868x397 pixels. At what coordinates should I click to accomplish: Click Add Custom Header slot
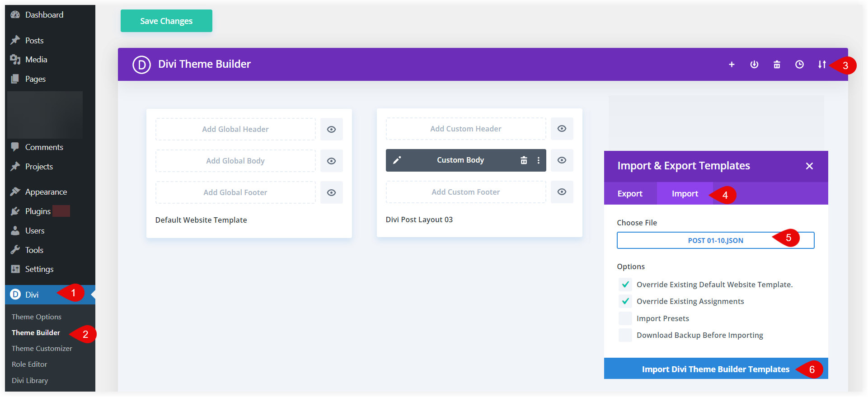point(466,129)
